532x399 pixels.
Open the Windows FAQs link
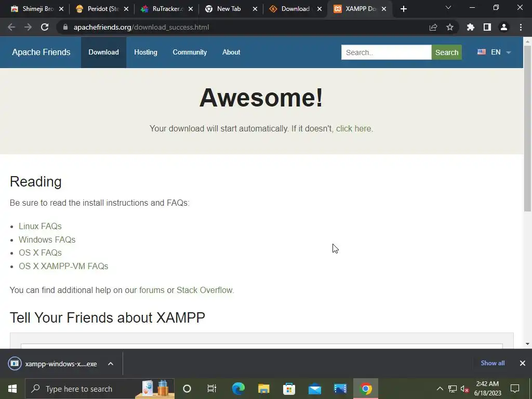click(47, 240)
